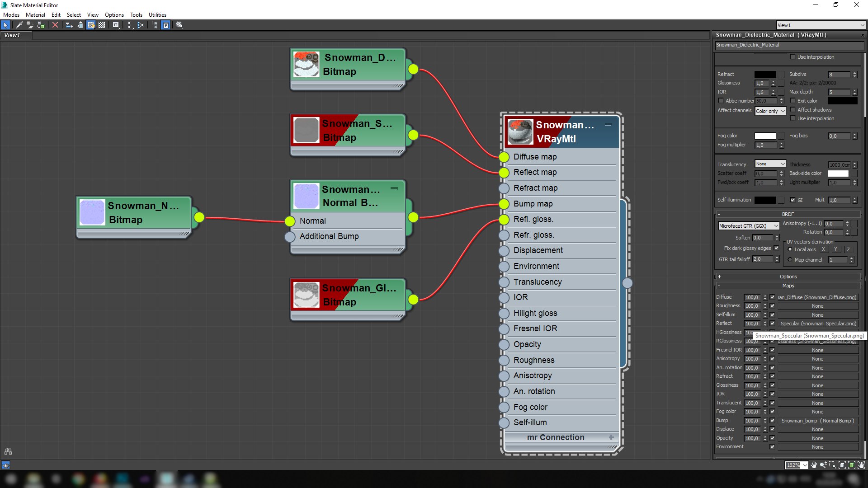
Task: Open the View1 view selector dropdown
Action: [x=821, y=25]
